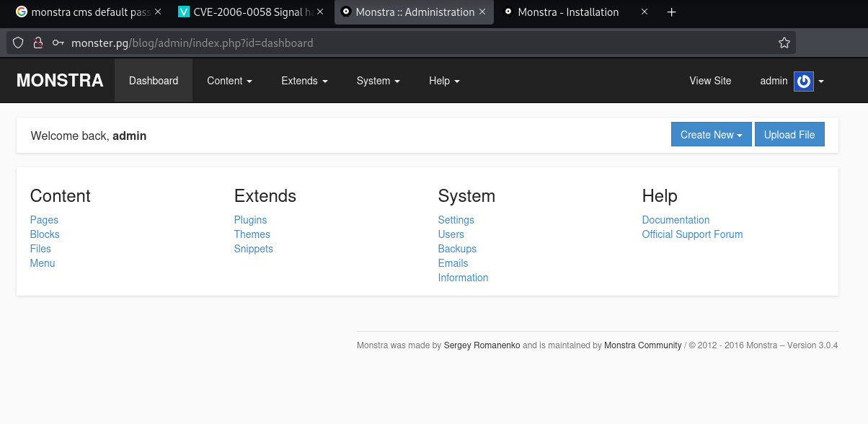Open the Blocks link

point(45,234)
